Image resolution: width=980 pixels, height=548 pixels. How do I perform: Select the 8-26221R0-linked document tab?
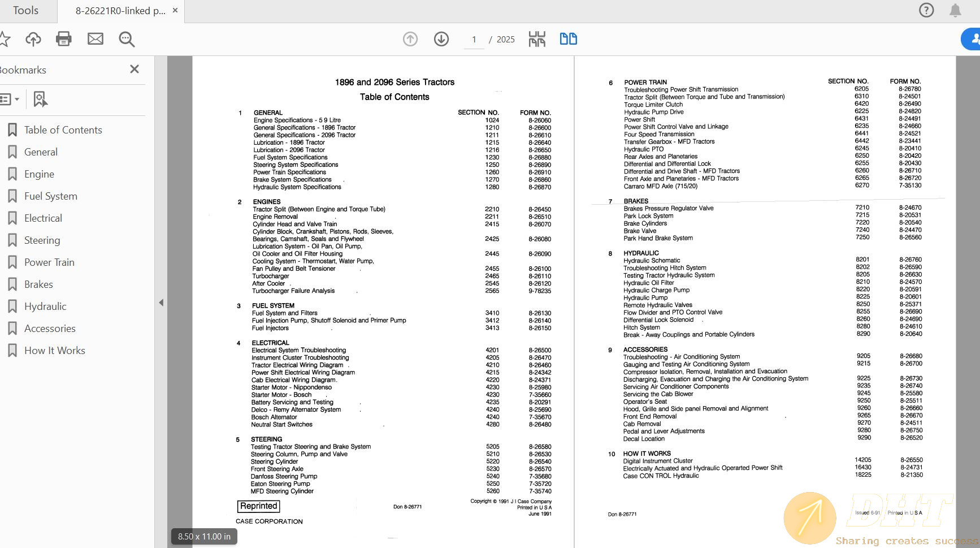coord(119,10)
